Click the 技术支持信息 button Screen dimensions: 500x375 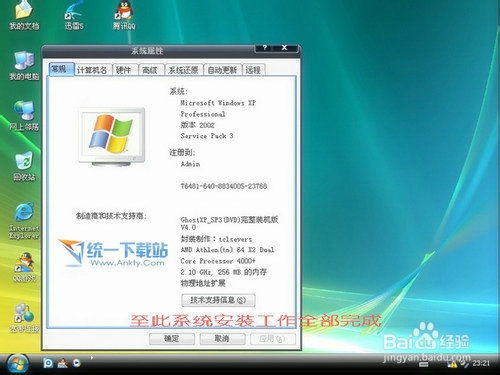click(x=218, y=300)
